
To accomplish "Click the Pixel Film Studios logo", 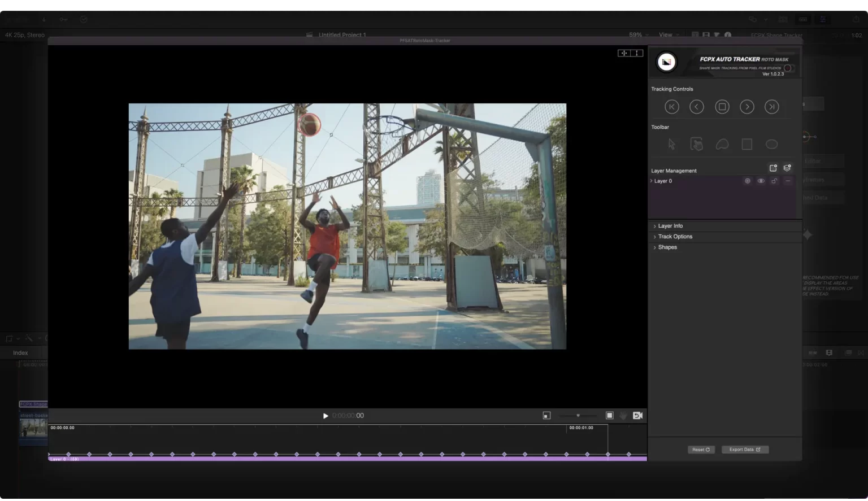I will tap(666, 62).
